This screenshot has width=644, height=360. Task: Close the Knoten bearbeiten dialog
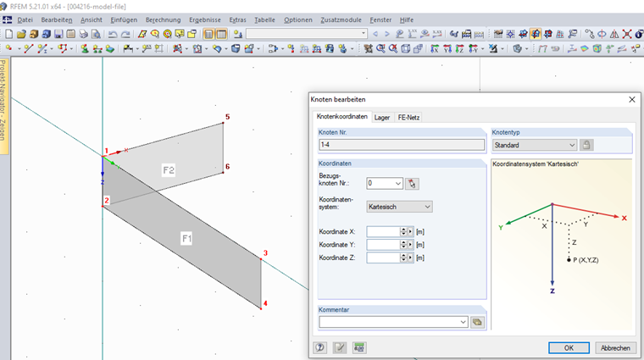coord(631,99)
